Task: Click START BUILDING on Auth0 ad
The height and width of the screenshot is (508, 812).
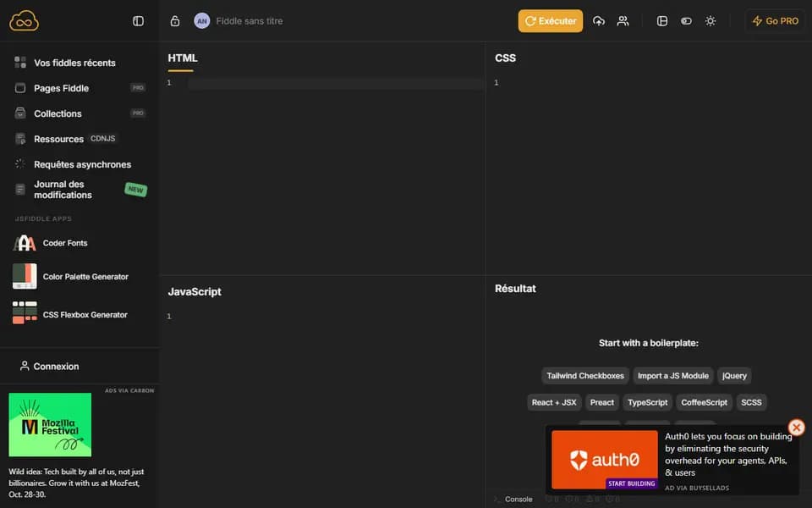Action: click(x=631, y=483)
